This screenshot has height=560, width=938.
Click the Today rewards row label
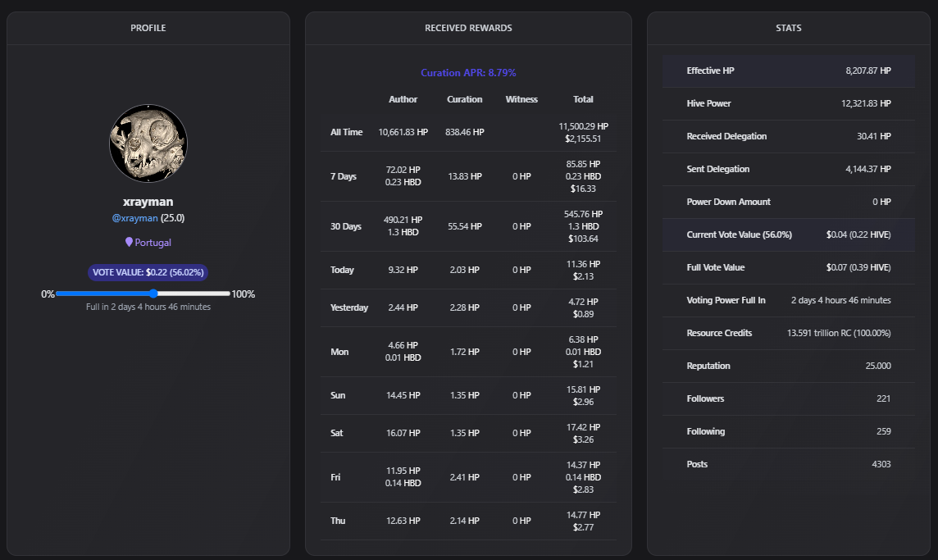343,270
